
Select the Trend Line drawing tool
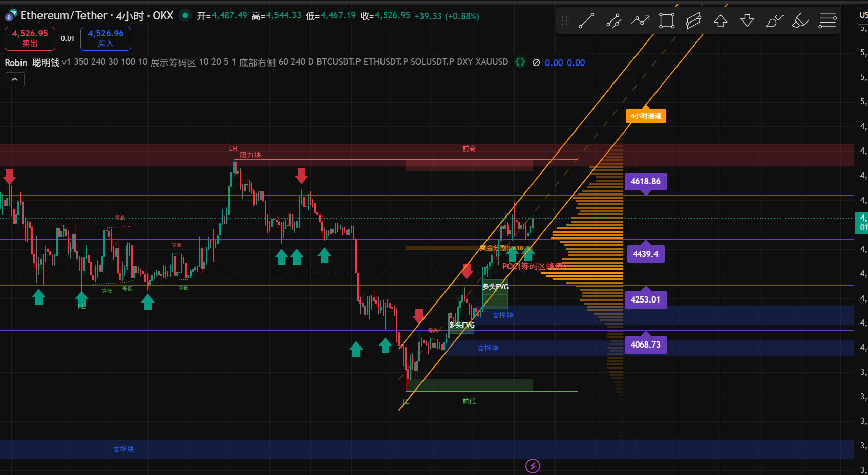(586, 21)
